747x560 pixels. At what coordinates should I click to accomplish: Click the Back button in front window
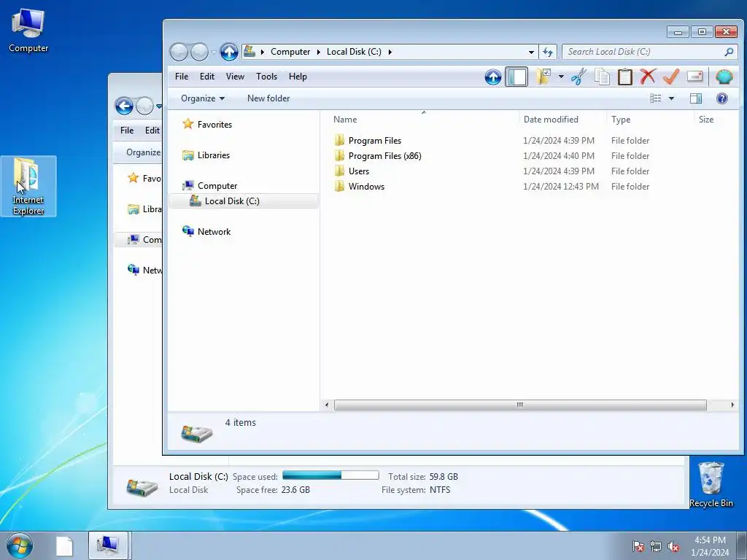pos(179,52)
